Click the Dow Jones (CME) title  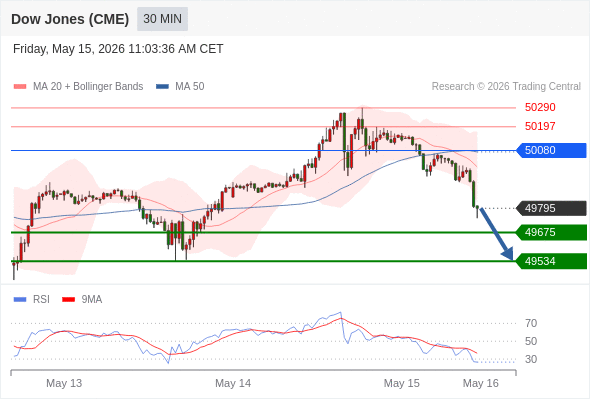pyautogui.click(x=70, y=19)
